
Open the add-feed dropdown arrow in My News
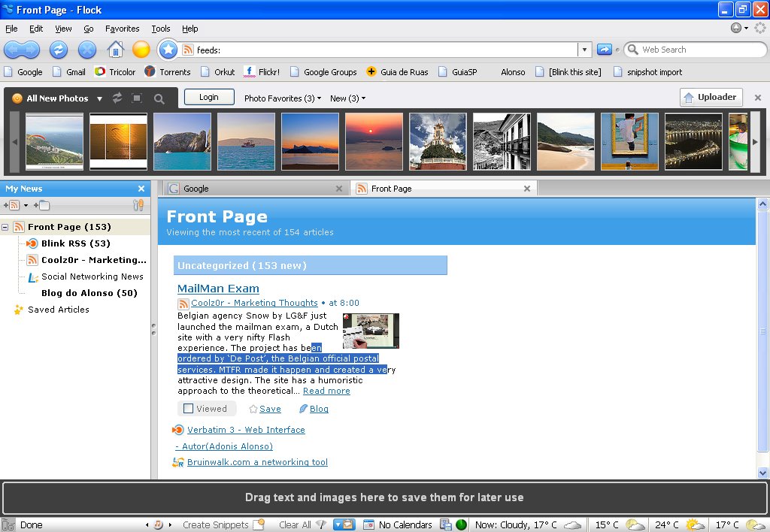tap(26, 205)
